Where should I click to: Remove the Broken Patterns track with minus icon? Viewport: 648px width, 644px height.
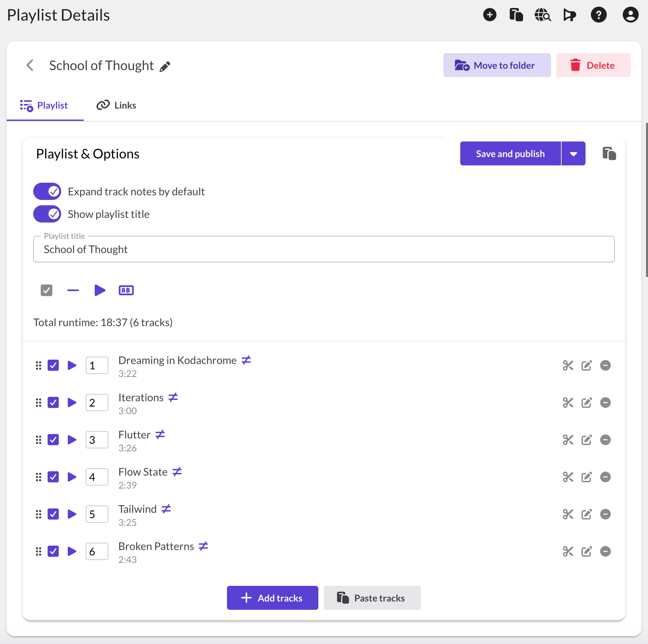pyautogui.click(x=605, y=551)
